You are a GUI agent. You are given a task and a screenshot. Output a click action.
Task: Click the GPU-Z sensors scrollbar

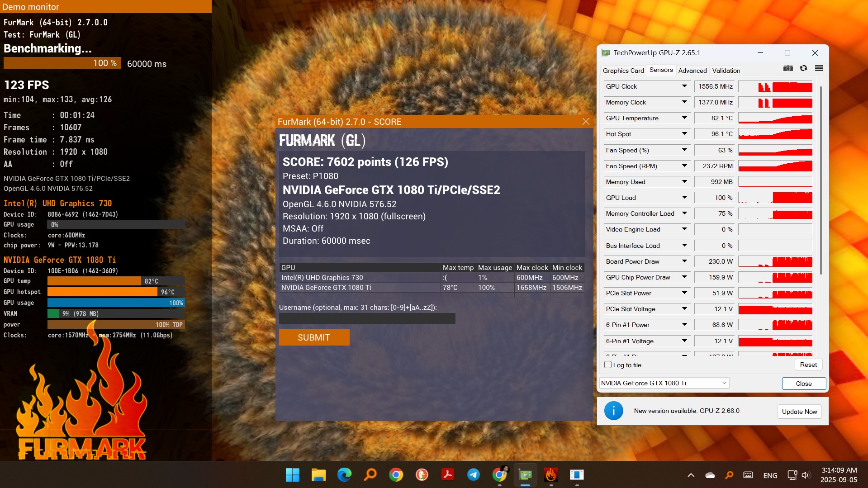821,181
